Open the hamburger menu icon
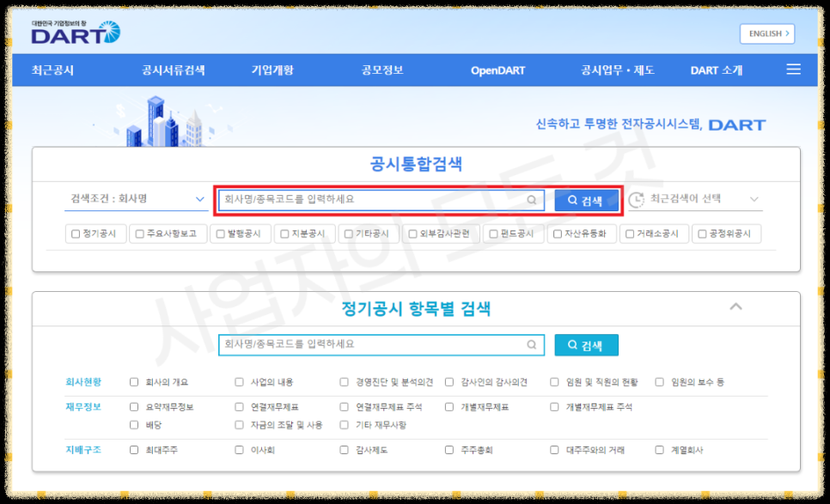The image size is (830, 504). click(793, 69)
